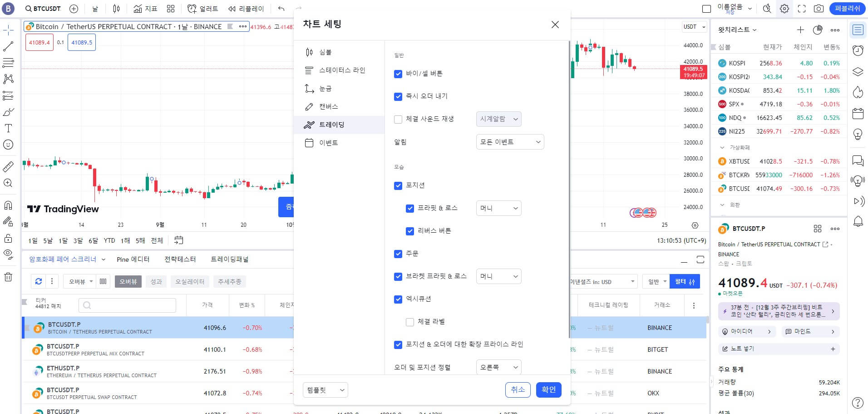Viewport: 868px width, 414px height.
Task: Toggle 프라핏 & 로스 checkbox
Action: 410,208
